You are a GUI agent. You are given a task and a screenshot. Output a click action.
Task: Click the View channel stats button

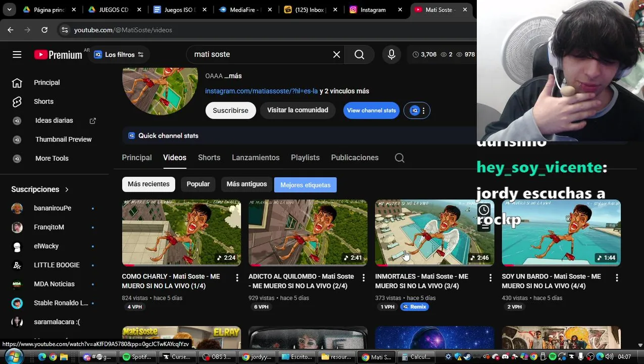(371, 110)
